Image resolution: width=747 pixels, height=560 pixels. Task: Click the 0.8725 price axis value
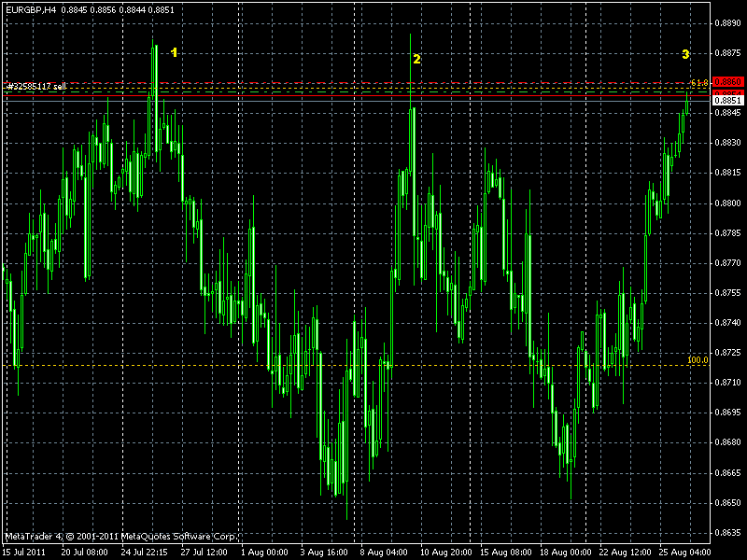coord(728,353)
